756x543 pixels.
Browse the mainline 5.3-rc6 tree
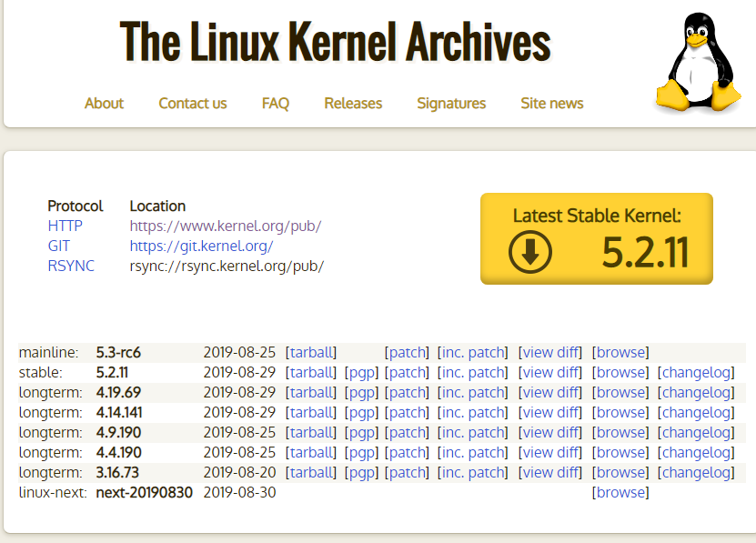tap(620, 353)
